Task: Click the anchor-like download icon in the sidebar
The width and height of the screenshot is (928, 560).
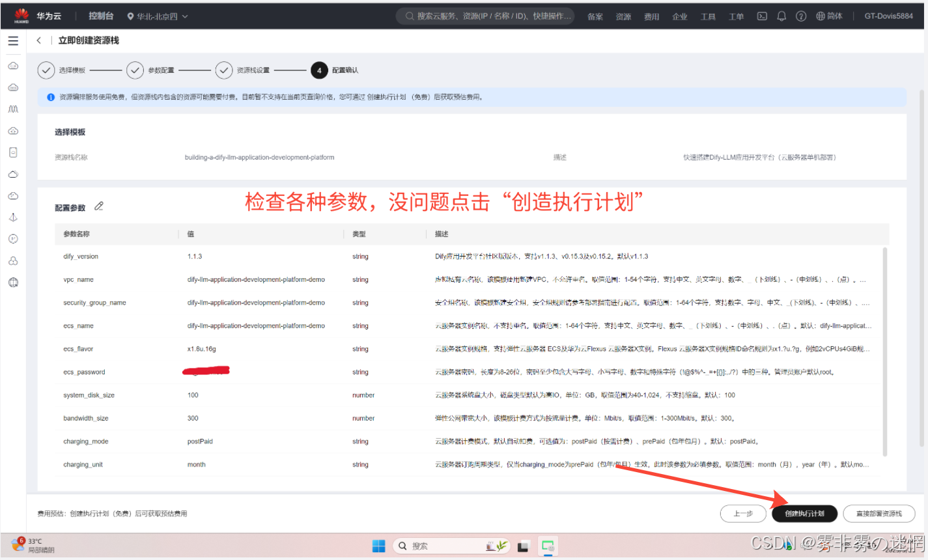Action: coord(13,217)
